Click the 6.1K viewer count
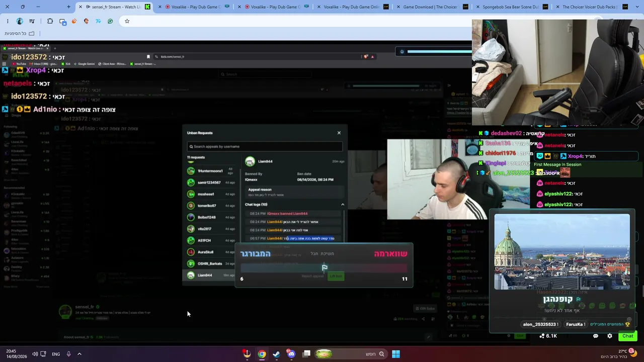The height and width of the screenshot is (362, 644). tap(548, 336)
